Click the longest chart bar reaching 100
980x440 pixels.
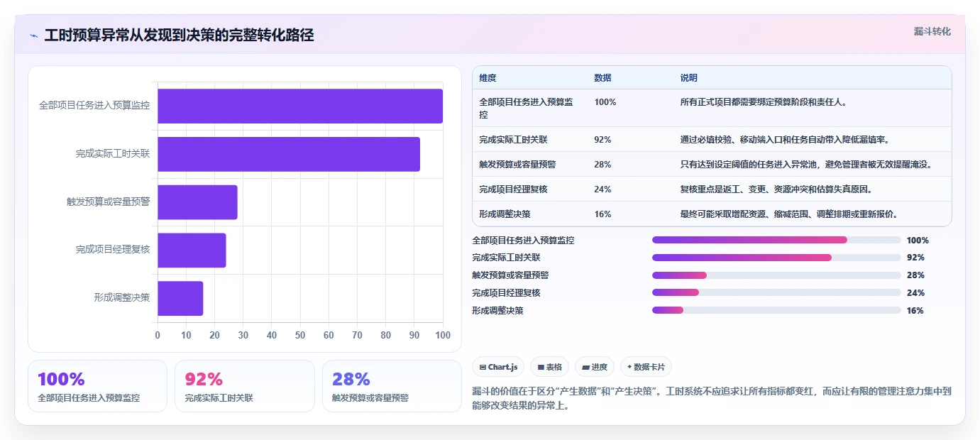click(x=300, y=106)
